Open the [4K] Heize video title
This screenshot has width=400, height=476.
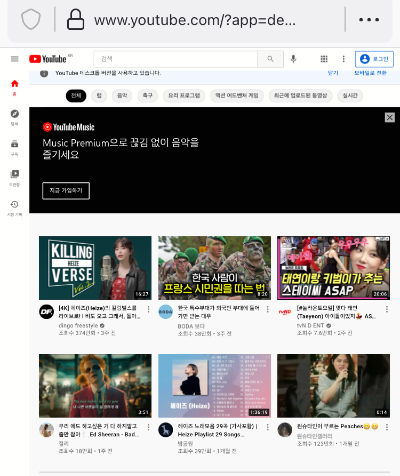click(99, 312)
